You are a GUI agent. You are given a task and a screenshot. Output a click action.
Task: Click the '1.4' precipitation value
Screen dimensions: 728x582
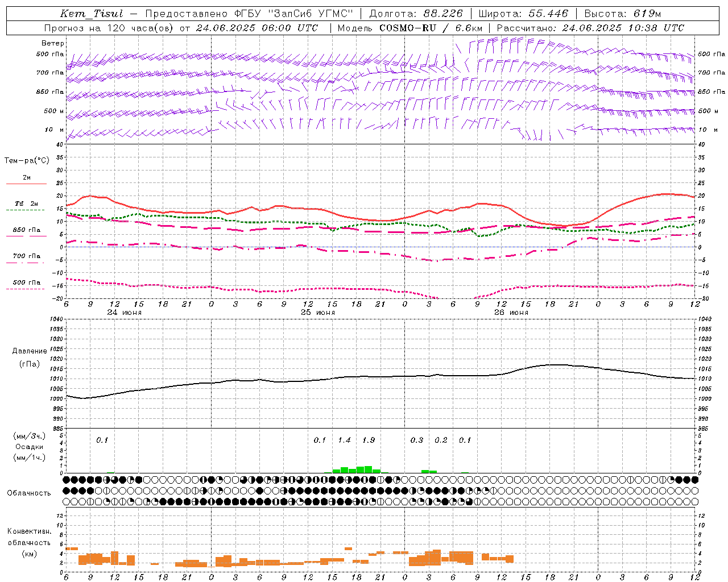[344, 440]
